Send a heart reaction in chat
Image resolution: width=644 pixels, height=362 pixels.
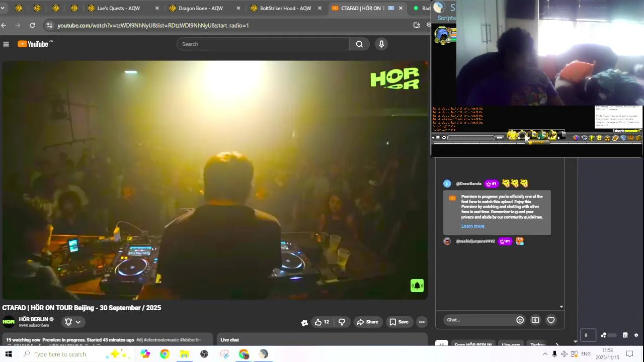click(551, 320)
